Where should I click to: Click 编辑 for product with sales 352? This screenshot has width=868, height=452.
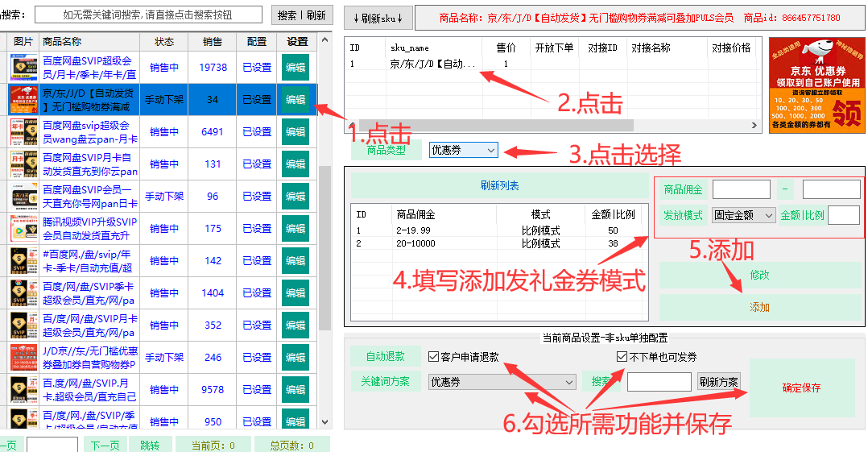295,326
